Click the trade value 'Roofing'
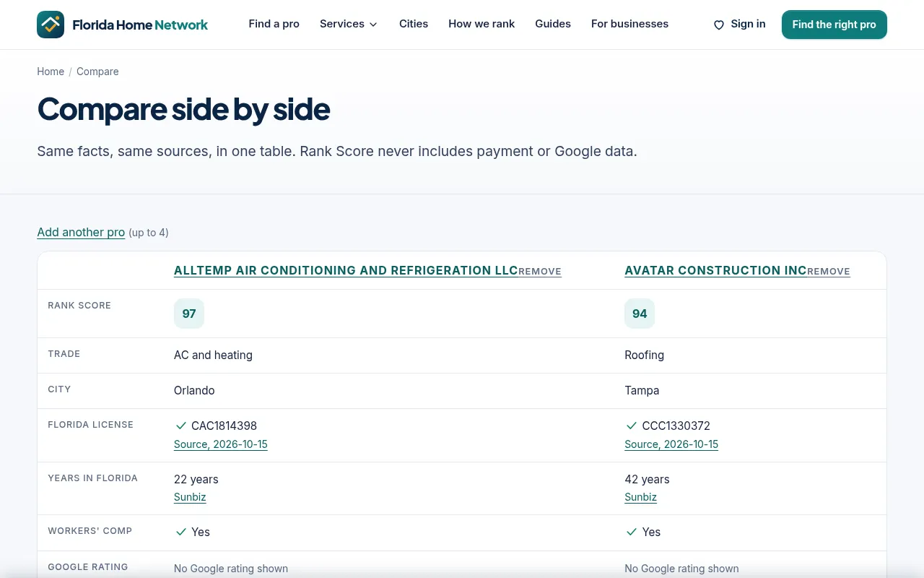 pos(644,355)
